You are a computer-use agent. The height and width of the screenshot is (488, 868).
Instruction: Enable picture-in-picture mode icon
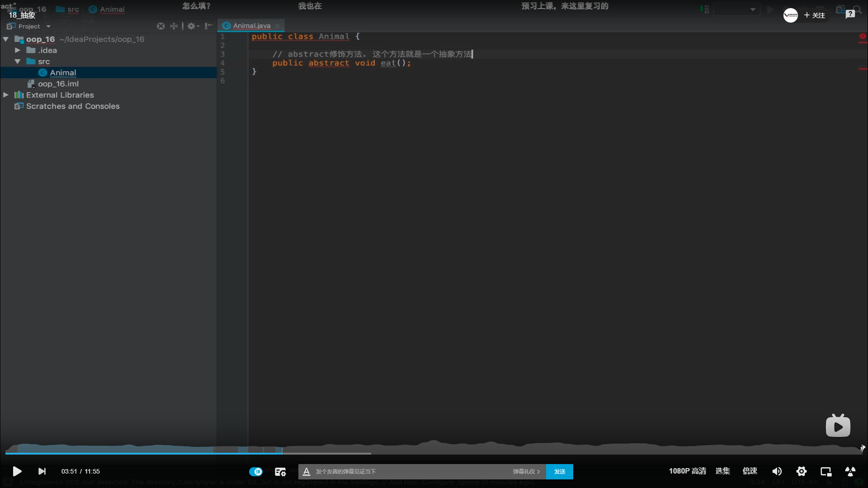coord(826,471)
